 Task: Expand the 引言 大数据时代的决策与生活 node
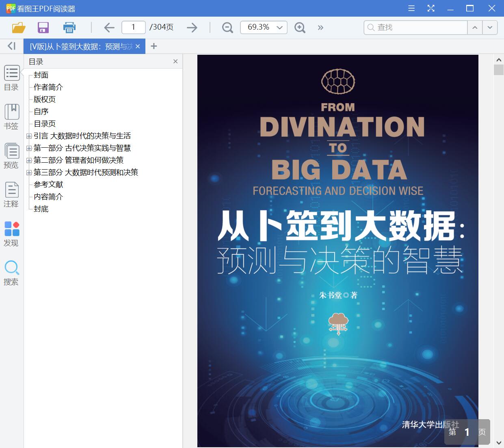coord(29,136)
